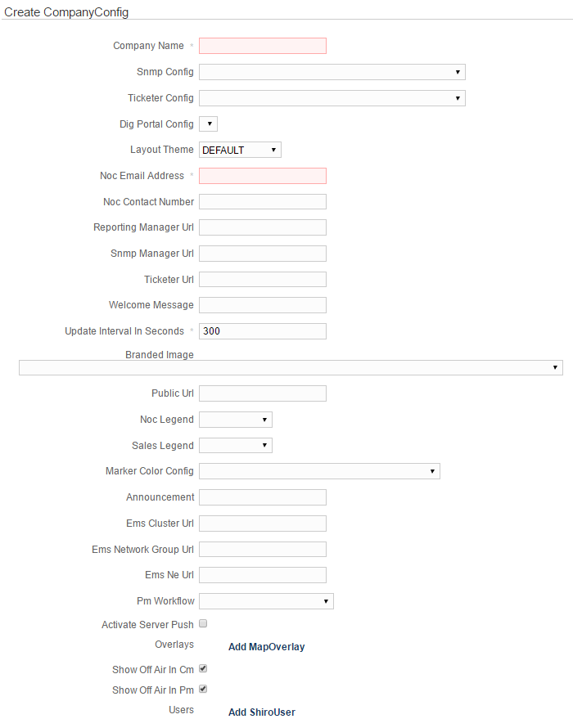Open the Dig Portal Config dropdown
The width and height of the screenshot is (573, 728).
tap(208, 124)
